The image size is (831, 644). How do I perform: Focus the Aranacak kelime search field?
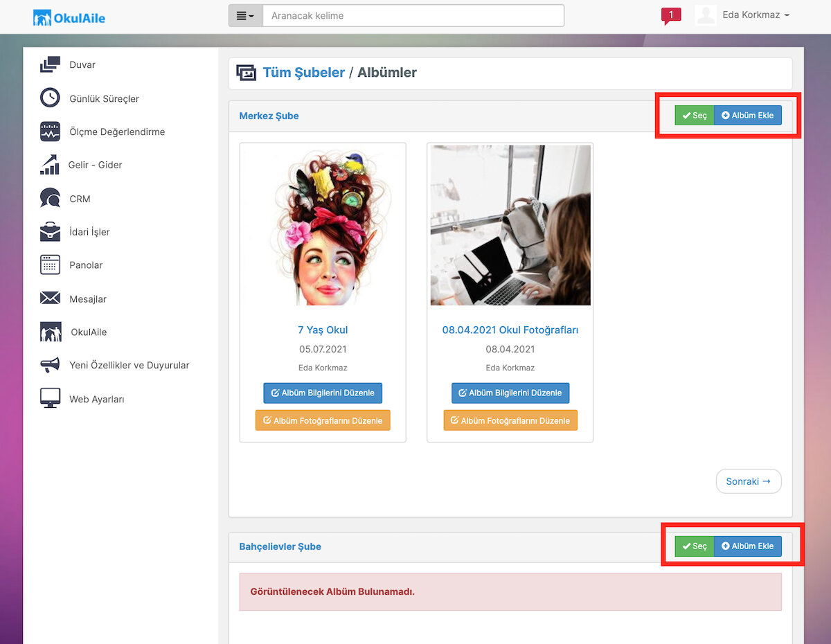[413, 16]
